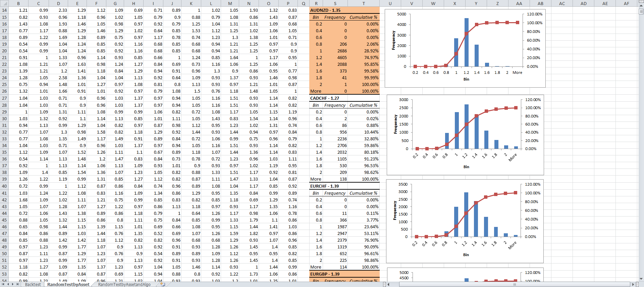
Task: Click the Insert Worksheet icon
Action: 163,284
